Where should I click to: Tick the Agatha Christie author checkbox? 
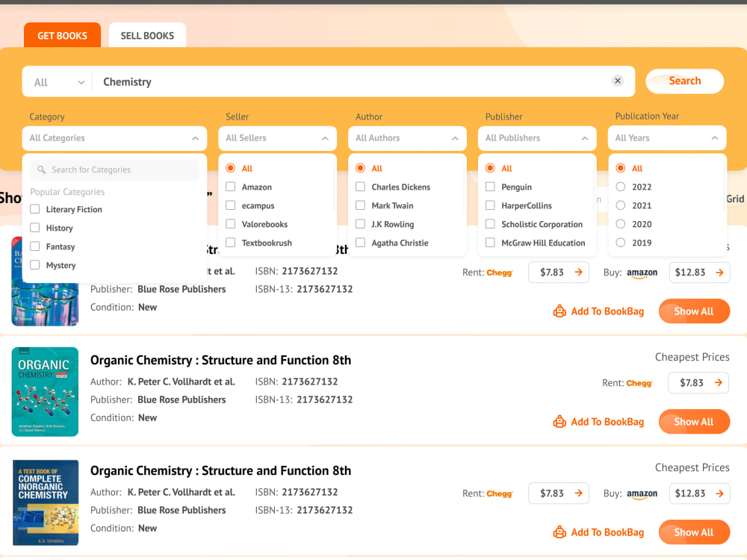tap(361, 243)
